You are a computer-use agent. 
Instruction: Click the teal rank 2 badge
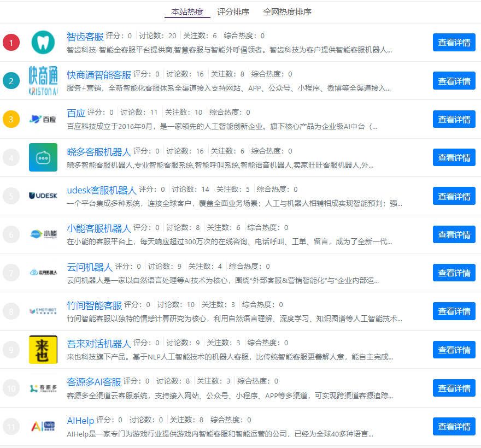coord(11,81)
